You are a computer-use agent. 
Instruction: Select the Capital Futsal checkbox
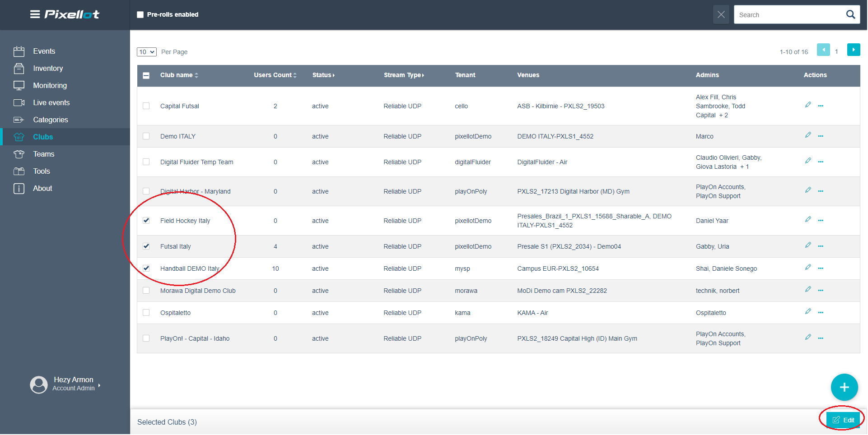coord(146,106)
